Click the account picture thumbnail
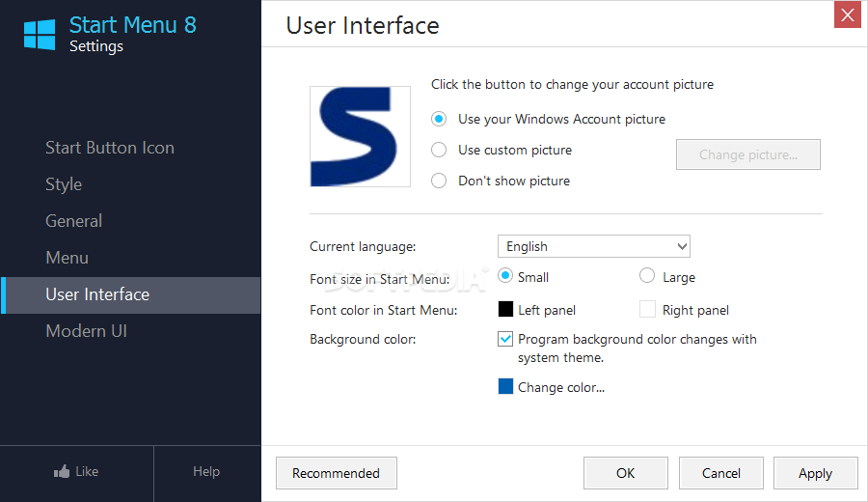This screenshot has width=868, height=502. 360,136
